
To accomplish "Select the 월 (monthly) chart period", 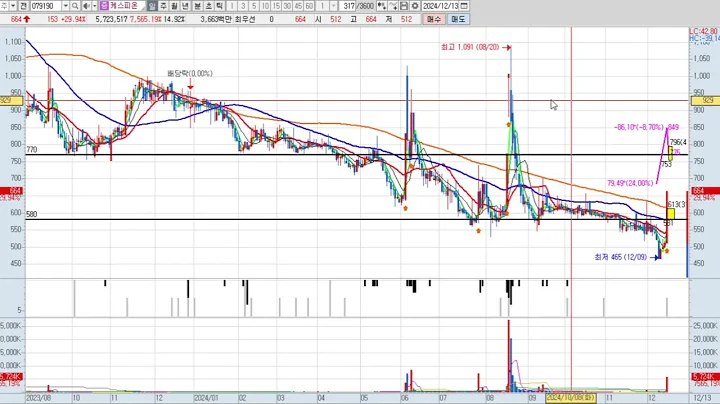I will tap(174, 6).
